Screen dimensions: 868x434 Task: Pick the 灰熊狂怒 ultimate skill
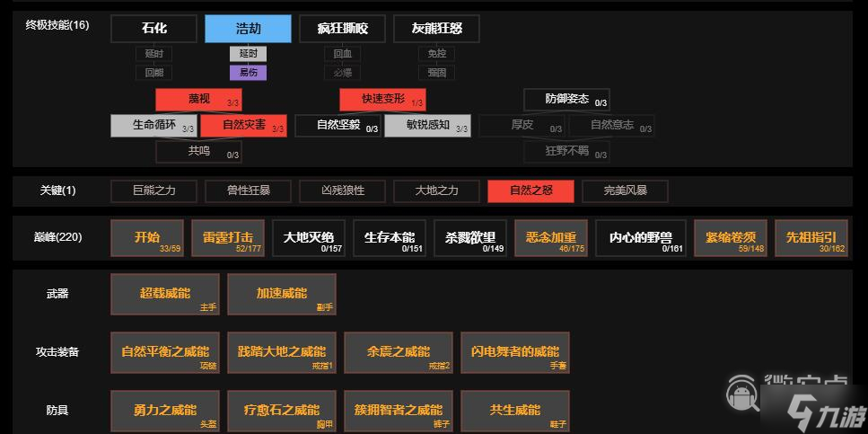click(436, 29)
